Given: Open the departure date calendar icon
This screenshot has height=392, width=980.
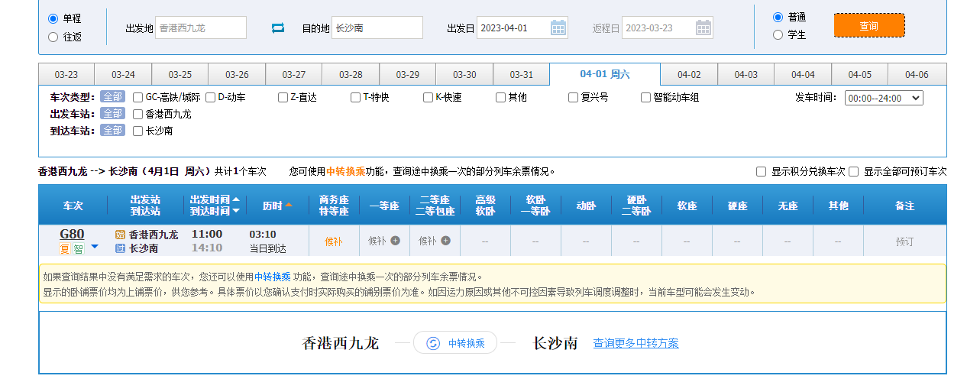Looking at the screenshot, I should 558,28.
